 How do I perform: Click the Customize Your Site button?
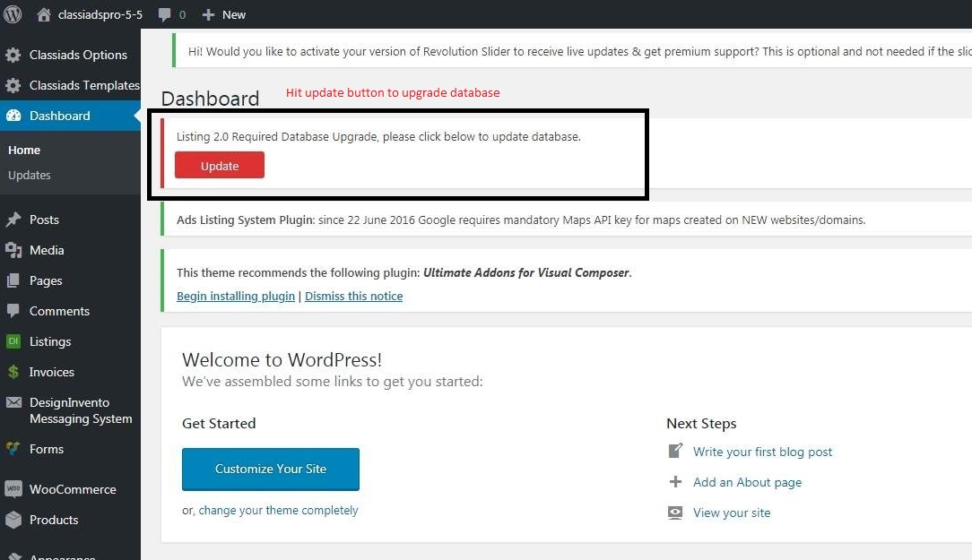271,469
